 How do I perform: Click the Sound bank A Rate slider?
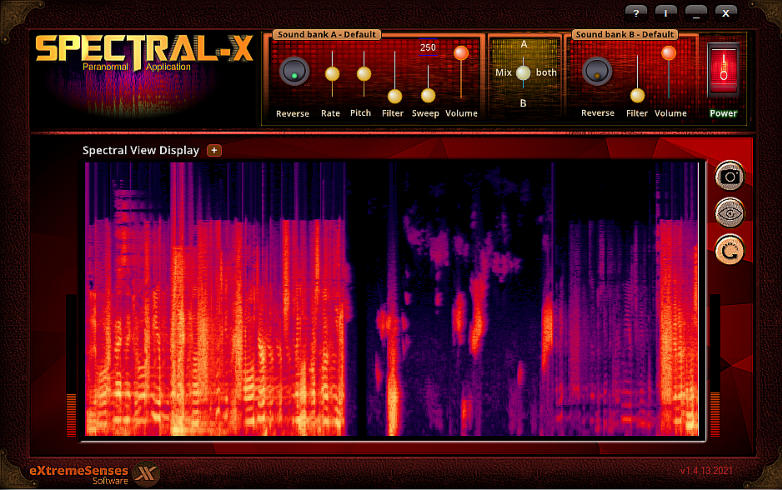pos(332,74)
